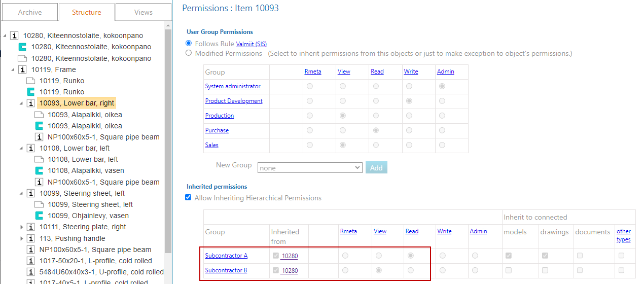Click the item icon for 1017-50x20-1, L-profile
This screenshot has height=284, width=644.
click(31, 261)
